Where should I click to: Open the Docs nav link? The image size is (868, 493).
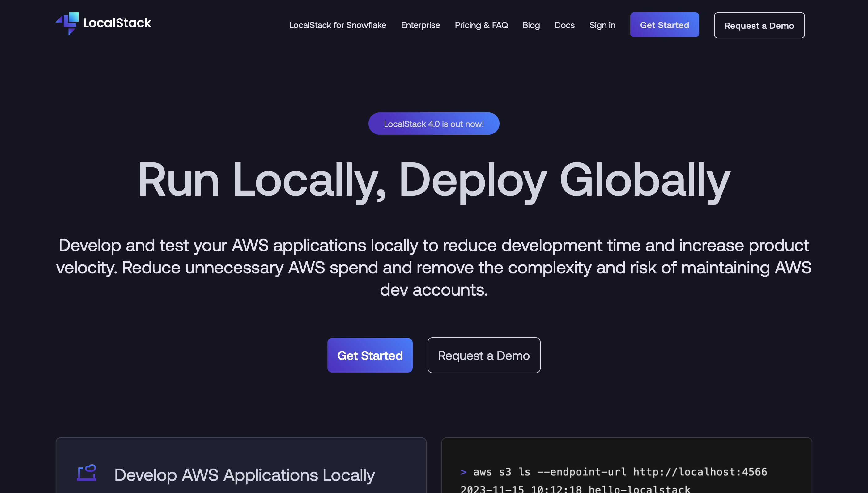point(564,25)
